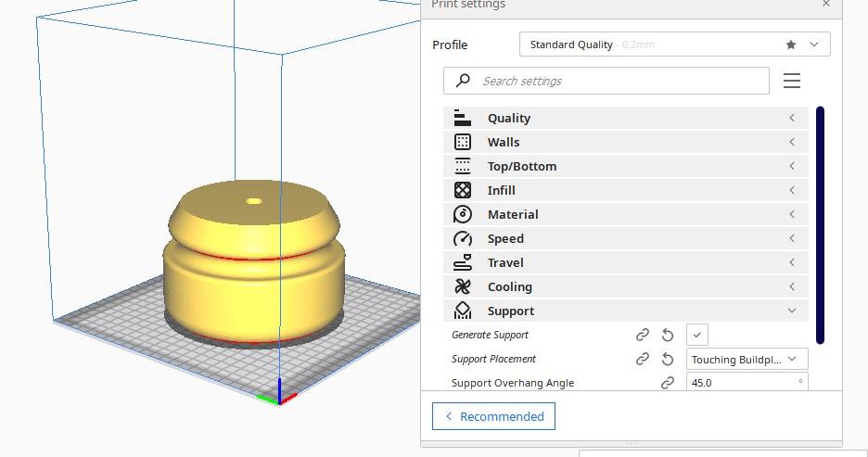Reset the Generate Support setting
This screenshot has width=868, height=457.
pyautogui.click(x=668, y=335)
